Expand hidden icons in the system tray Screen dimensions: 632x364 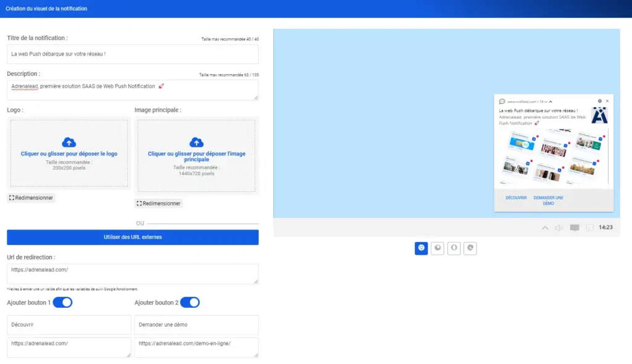(x=545, y=228)
